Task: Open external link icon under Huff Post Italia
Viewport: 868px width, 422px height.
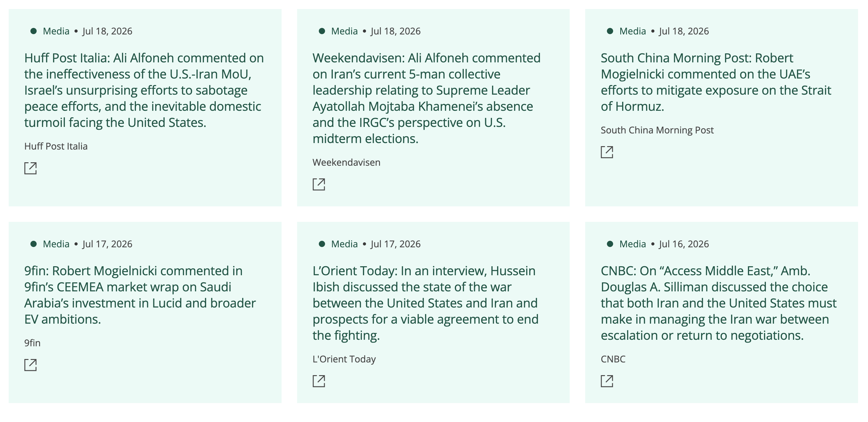Action: 30,168
